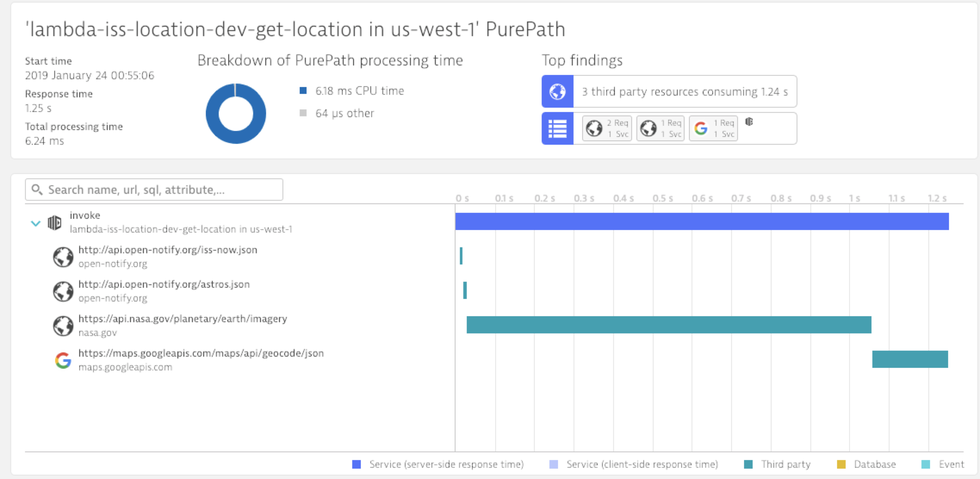Click Google icon beside geocode request
980x479 pixels.
[x=63, y=361]
